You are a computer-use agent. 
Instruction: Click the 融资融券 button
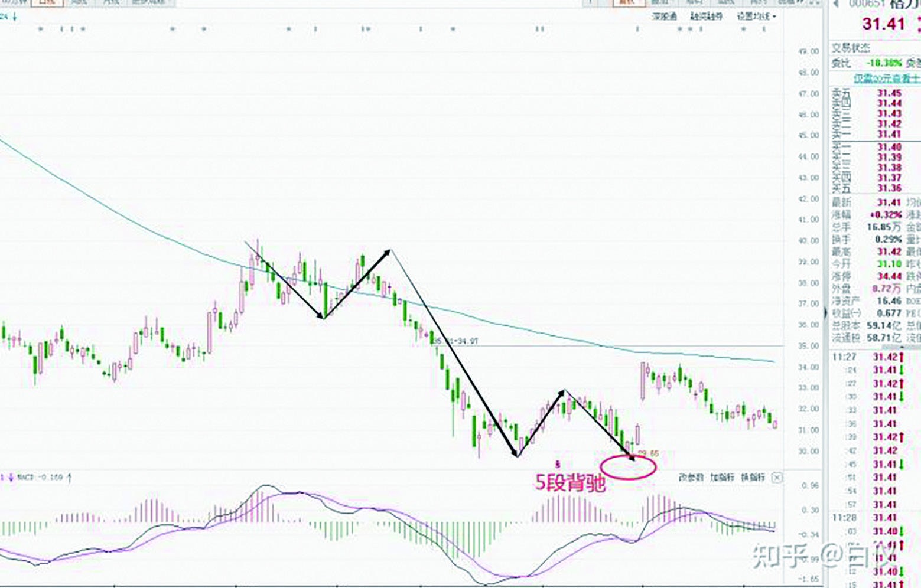coord(706,17)
